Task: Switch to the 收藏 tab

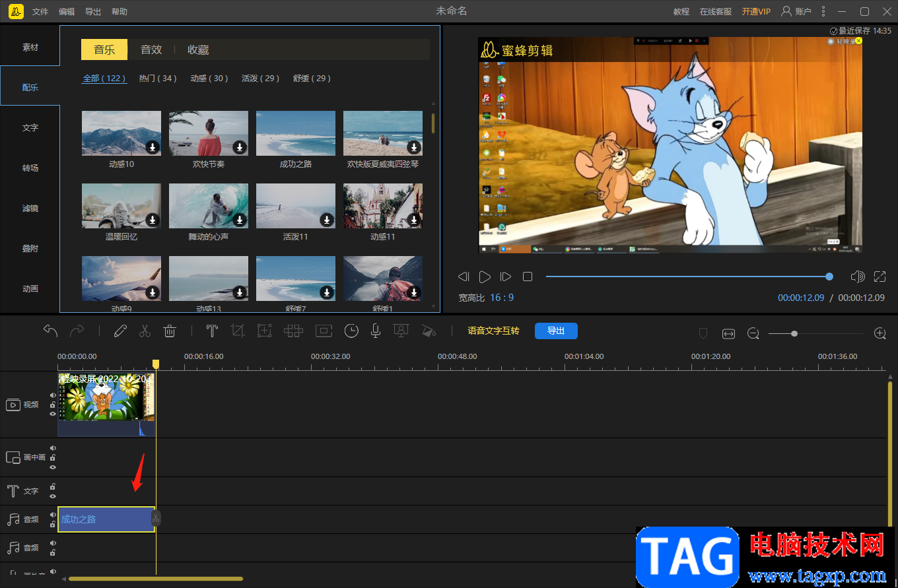Action: 198,49
